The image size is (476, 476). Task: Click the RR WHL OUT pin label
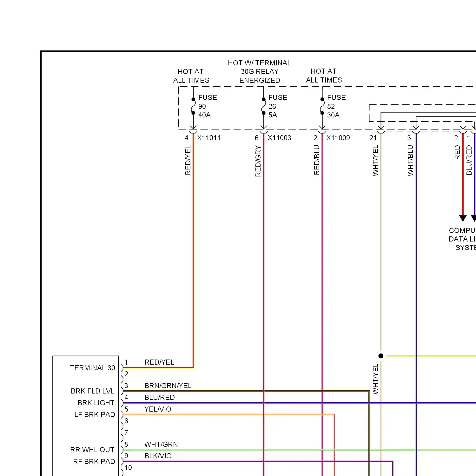(x=92, y=450)
